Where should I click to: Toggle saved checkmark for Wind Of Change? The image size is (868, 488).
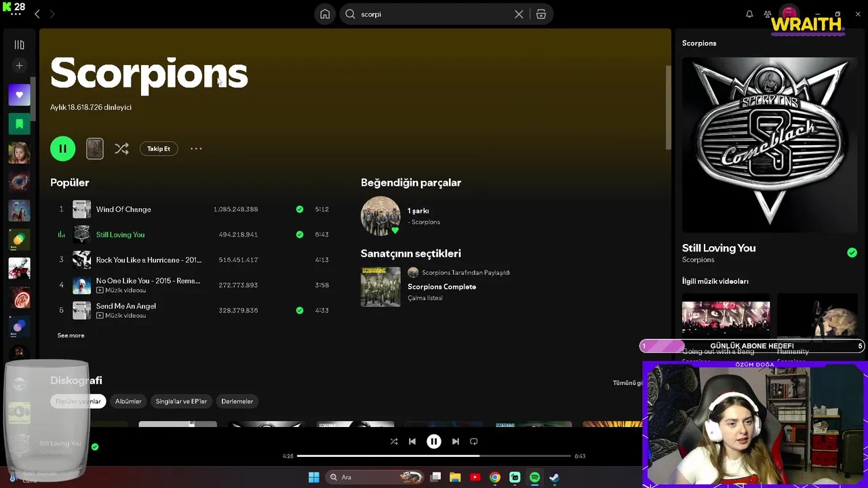pyautogui.click(x=300, y=209)
